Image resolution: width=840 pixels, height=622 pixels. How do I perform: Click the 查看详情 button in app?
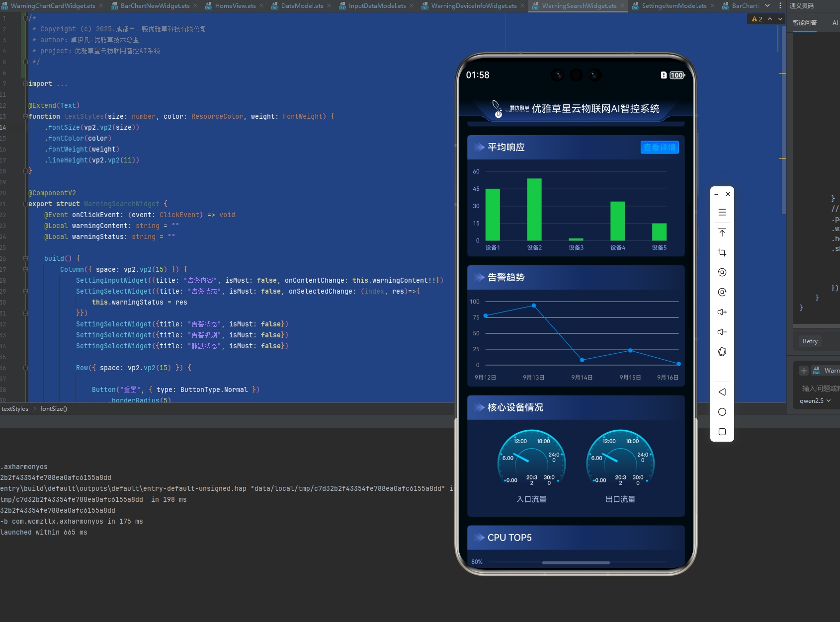(x=659, y=147)
